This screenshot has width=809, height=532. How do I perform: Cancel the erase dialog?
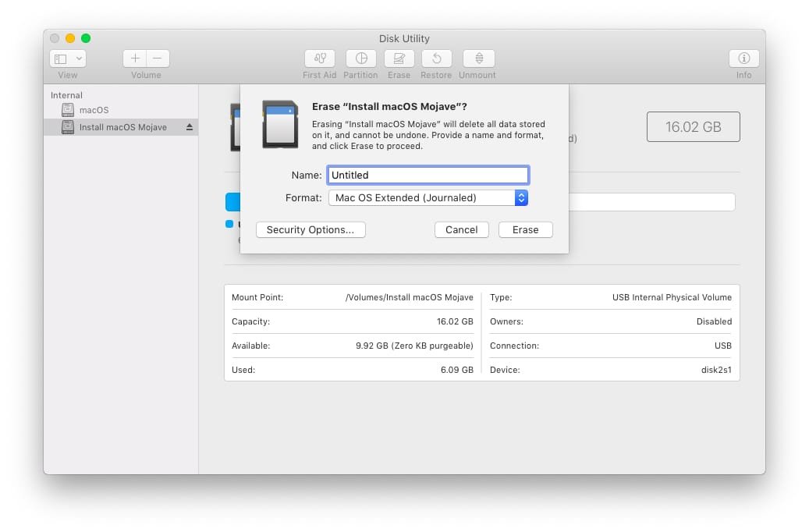[x=461, y=229]
